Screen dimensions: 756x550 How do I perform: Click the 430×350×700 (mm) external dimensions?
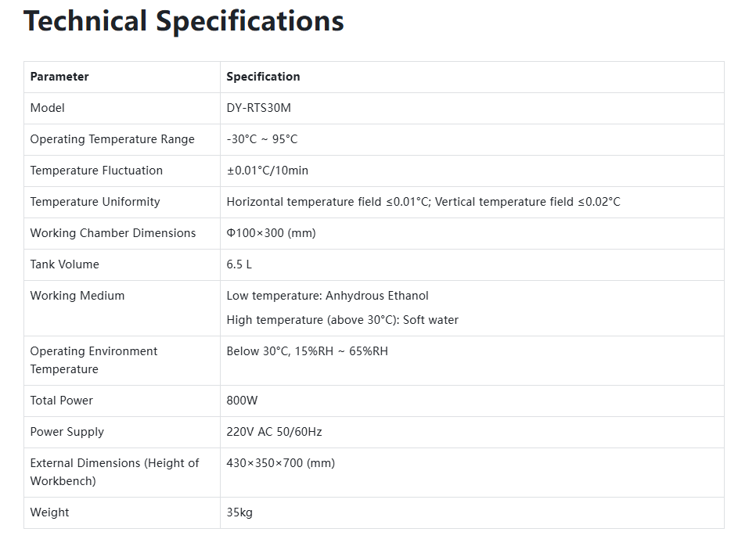[x=281, y=463]
